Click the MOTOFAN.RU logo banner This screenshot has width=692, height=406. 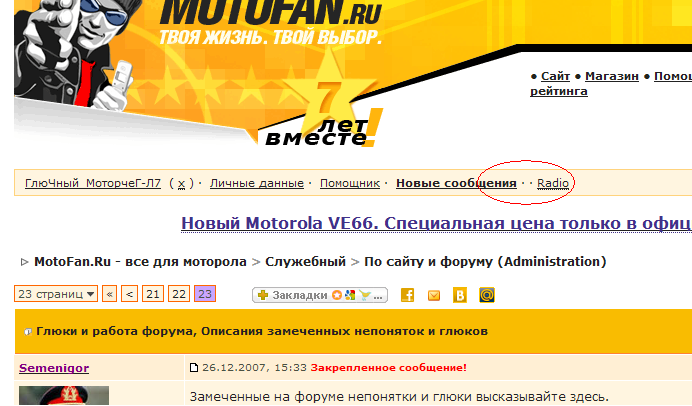point(271,13)
